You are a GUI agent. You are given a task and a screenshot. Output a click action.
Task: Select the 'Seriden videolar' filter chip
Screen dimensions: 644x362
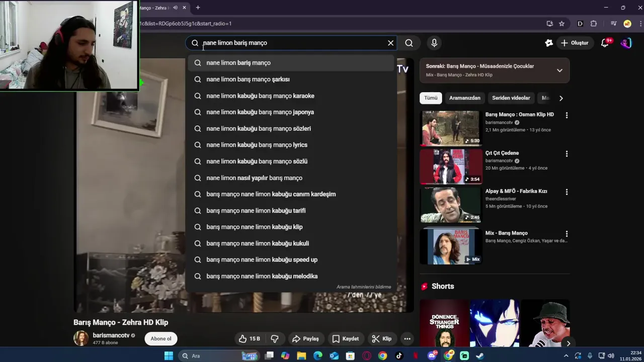[511, 98]
